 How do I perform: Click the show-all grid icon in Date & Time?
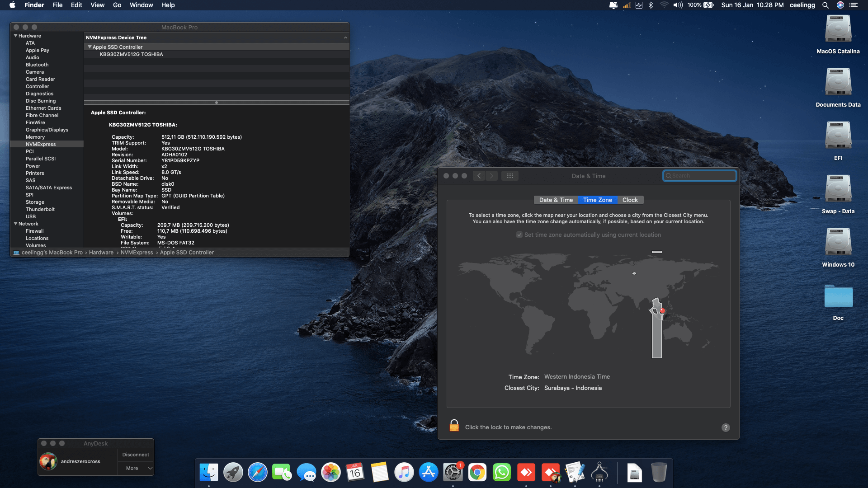(509, 176)
